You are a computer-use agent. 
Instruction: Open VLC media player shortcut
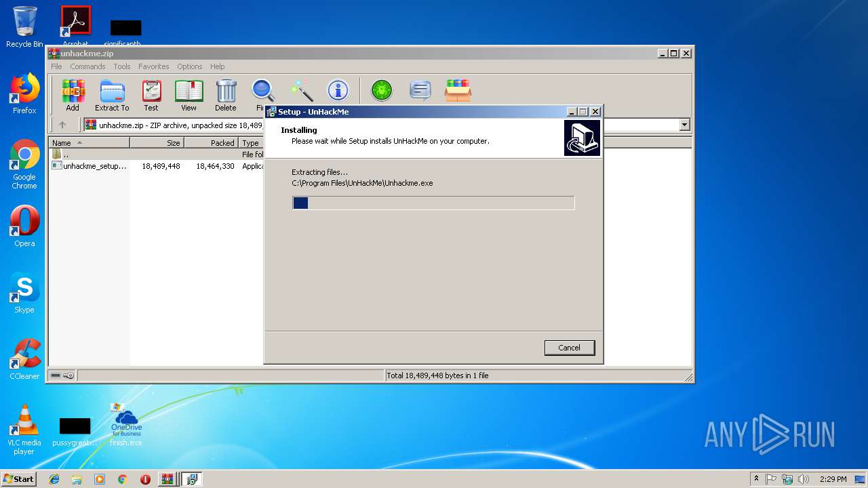tap(24, 430)
